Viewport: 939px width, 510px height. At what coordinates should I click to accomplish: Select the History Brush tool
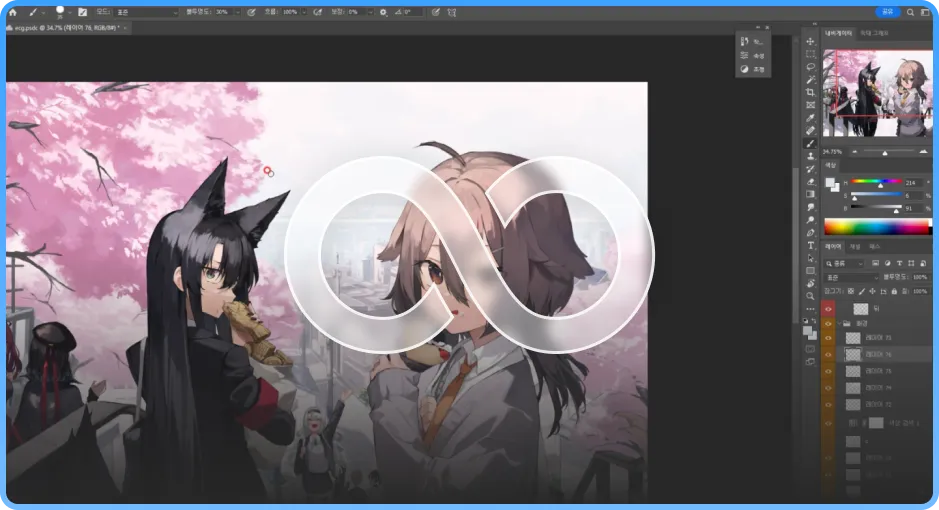click(x=810, y=169)
